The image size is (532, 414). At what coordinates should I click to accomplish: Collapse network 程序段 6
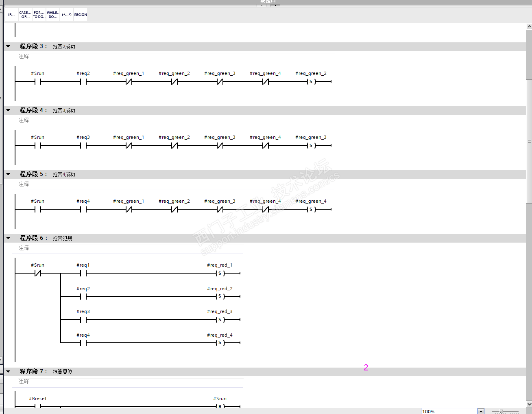(8, 238)
